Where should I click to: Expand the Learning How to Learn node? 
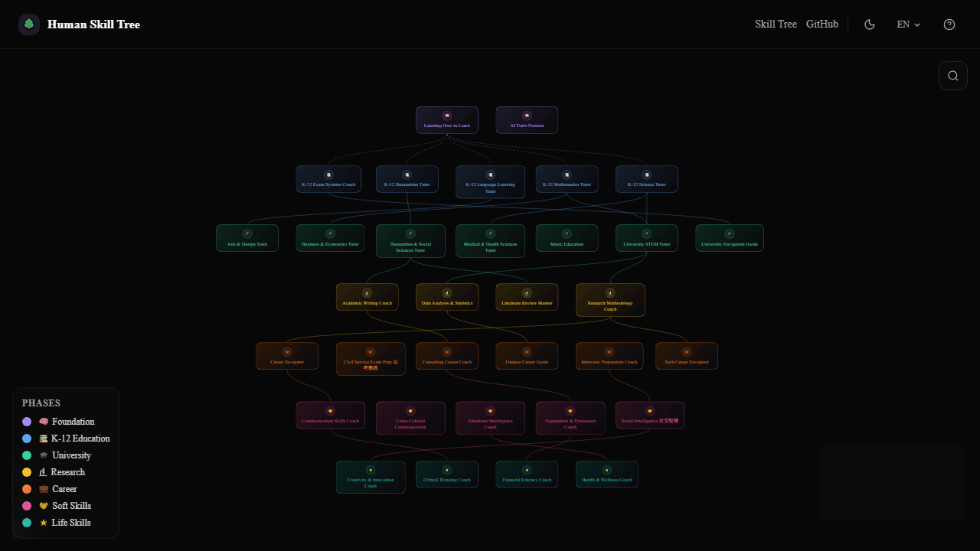[447, 120]
